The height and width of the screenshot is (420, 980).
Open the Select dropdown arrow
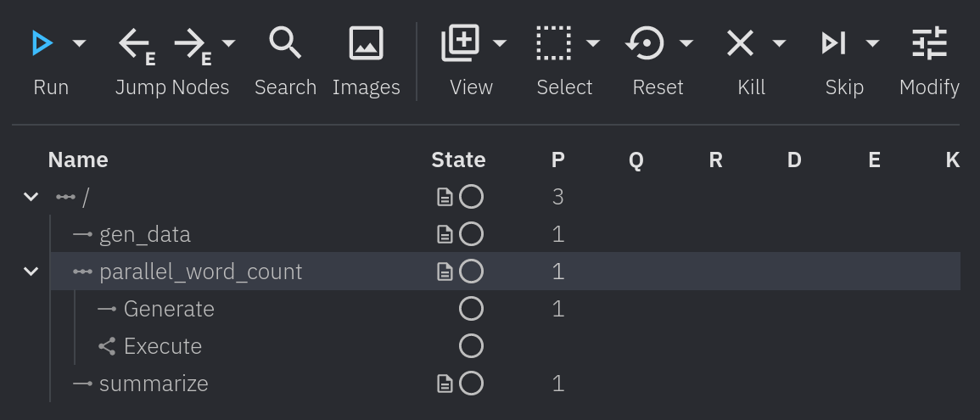point(593,42)
